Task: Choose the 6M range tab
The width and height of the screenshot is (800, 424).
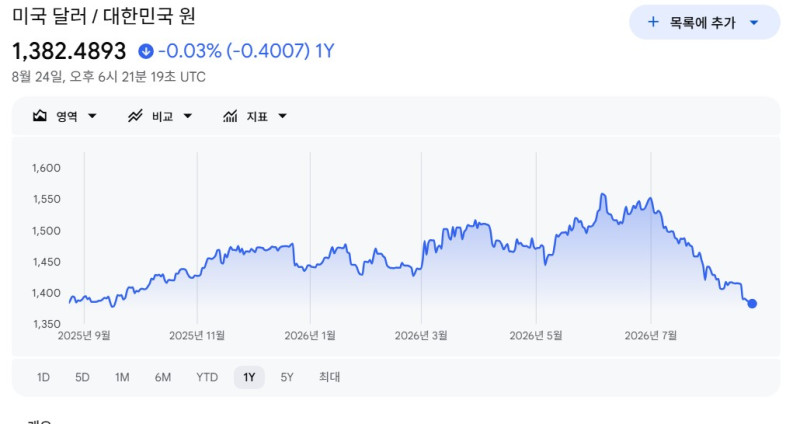Action: pos(163,377)
